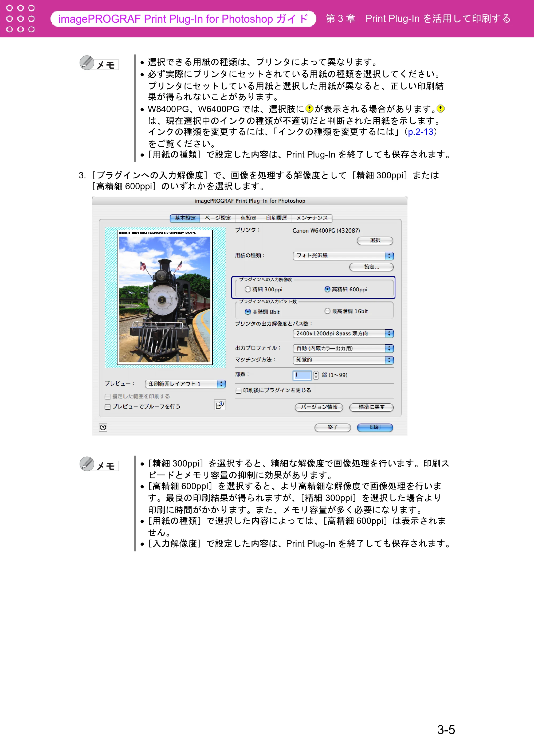The width and height of the screenshot is (534, 756).
Task: Click the copies stepper arrows
Action: [x=316, y=375]
